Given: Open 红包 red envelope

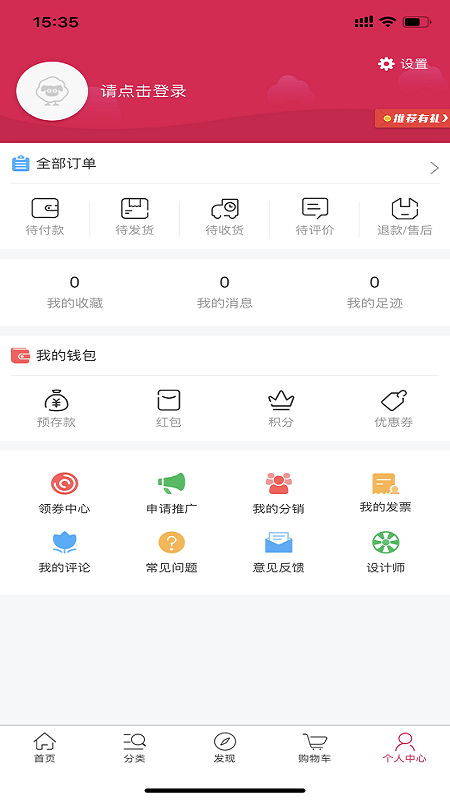Looking at the screenshot, I should (x=169, y=409).
